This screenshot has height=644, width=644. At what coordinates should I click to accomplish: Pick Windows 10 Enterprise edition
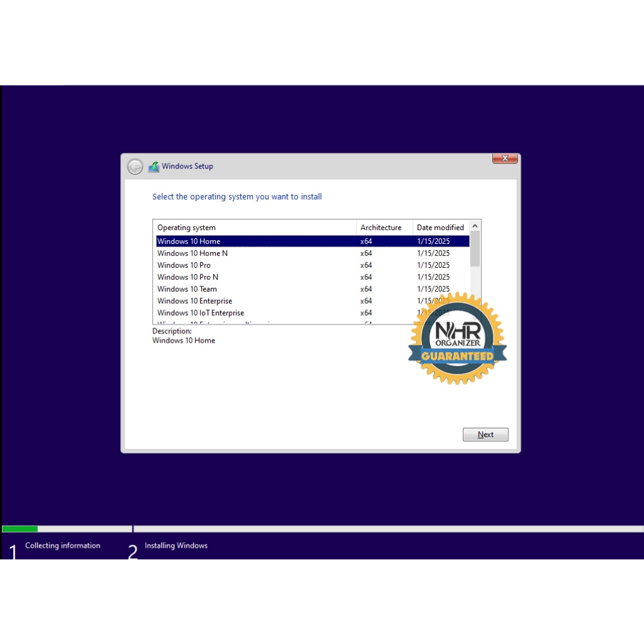click(x=313, y=301)
